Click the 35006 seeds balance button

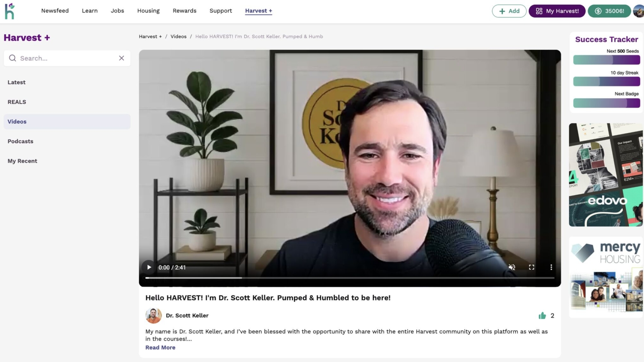pyautogui.click(x=609, y=11)
